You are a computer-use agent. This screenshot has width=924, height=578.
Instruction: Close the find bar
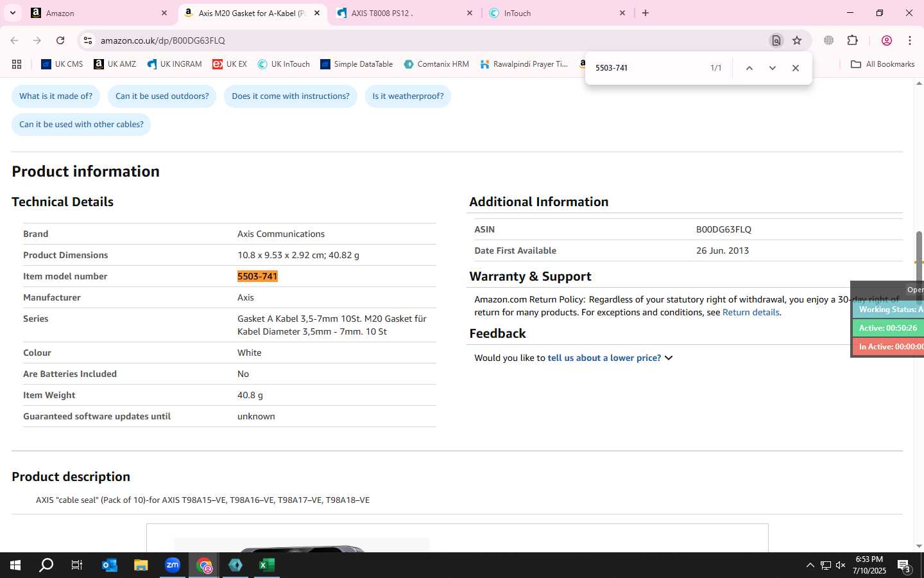(x=796, y=68)
